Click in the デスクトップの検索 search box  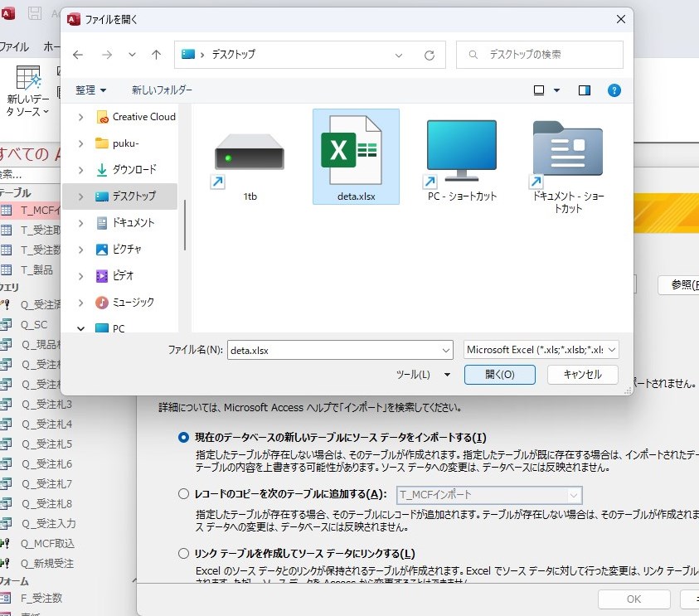point(540,55)
